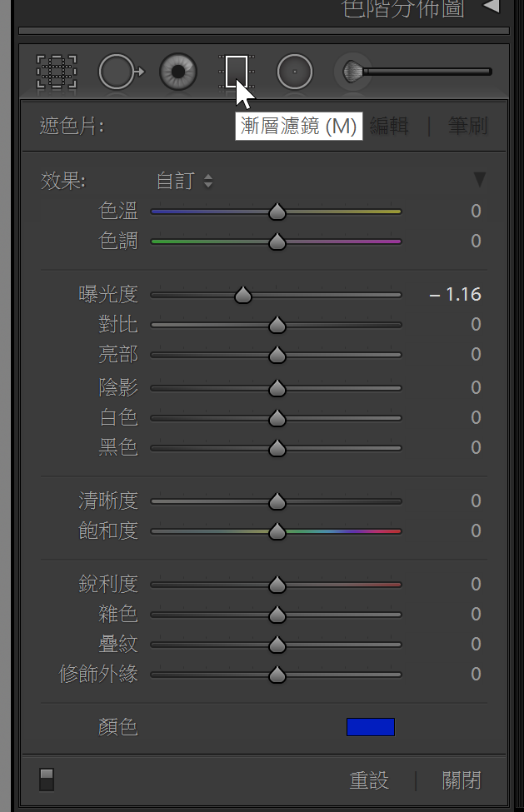Switch the mask mode to 編輯
Screen dimensions: 524x812
[x=389, y=127]
